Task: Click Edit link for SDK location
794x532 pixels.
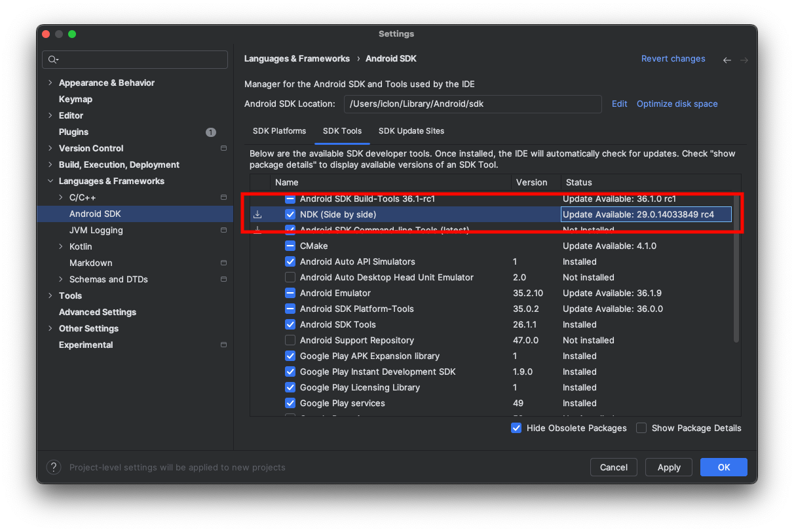Action: click(619, 104)
